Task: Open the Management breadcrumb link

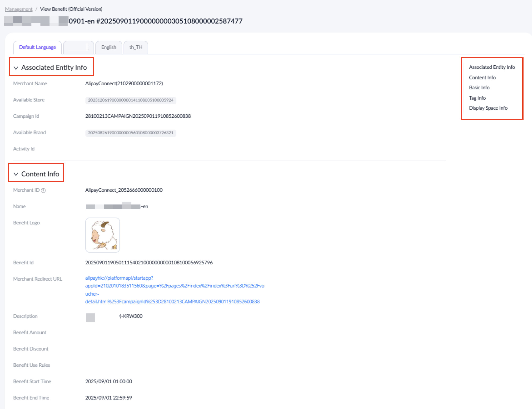Action: coord(19,9)
